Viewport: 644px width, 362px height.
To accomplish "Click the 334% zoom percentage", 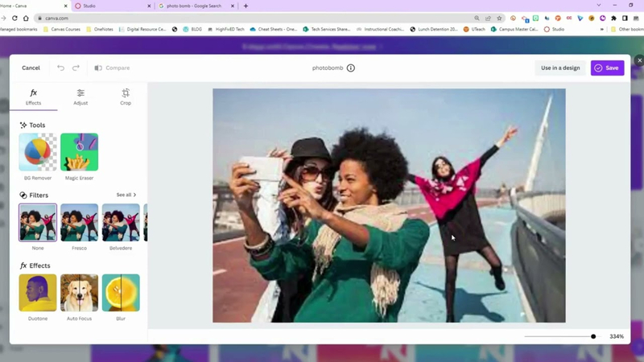I will click(617, 336).
